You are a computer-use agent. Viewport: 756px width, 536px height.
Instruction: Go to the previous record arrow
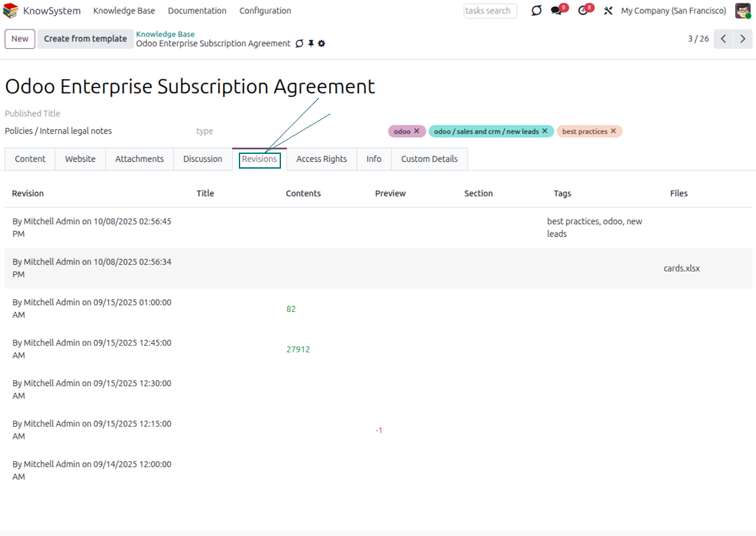coord(723,39)
